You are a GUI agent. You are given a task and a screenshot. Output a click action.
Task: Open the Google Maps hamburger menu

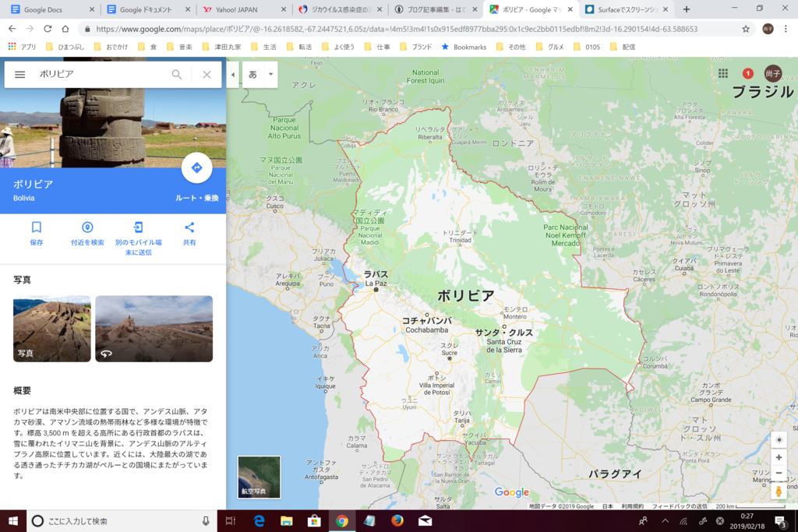click(19, 74)
